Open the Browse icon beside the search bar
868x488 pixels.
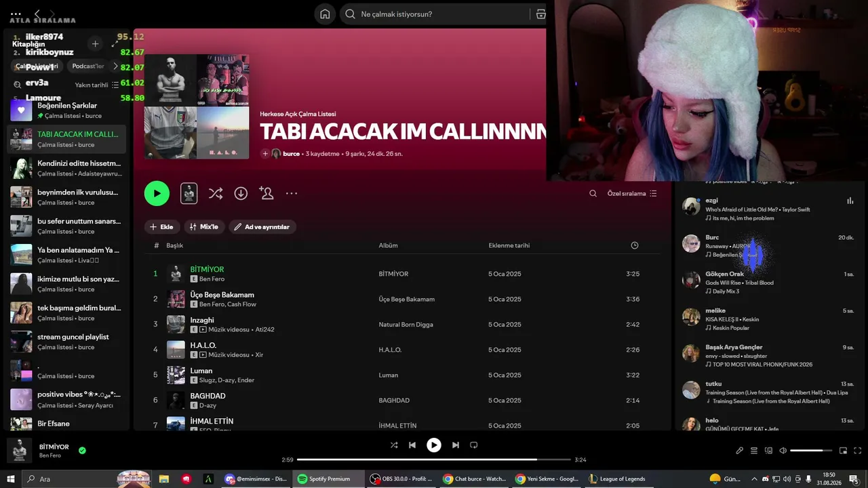540,14
